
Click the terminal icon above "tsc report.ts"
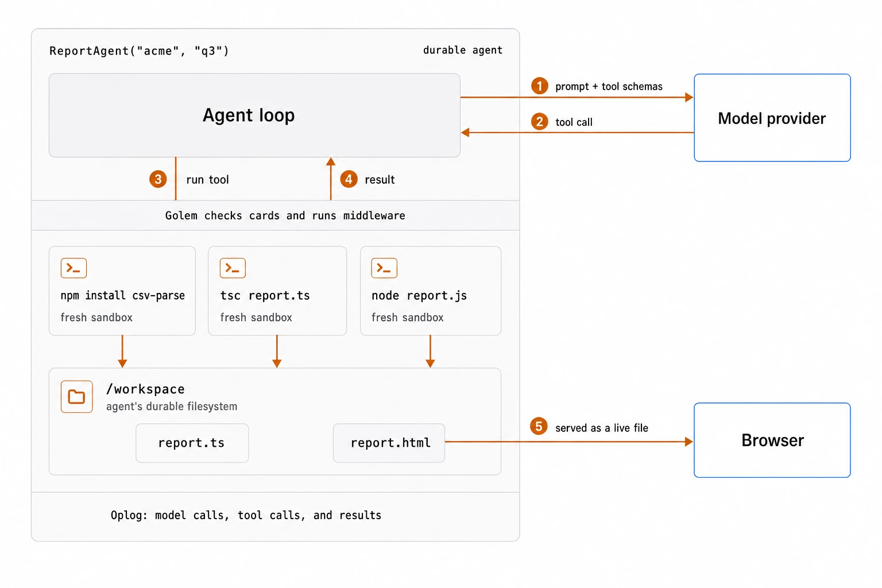[x=233, y=268]
